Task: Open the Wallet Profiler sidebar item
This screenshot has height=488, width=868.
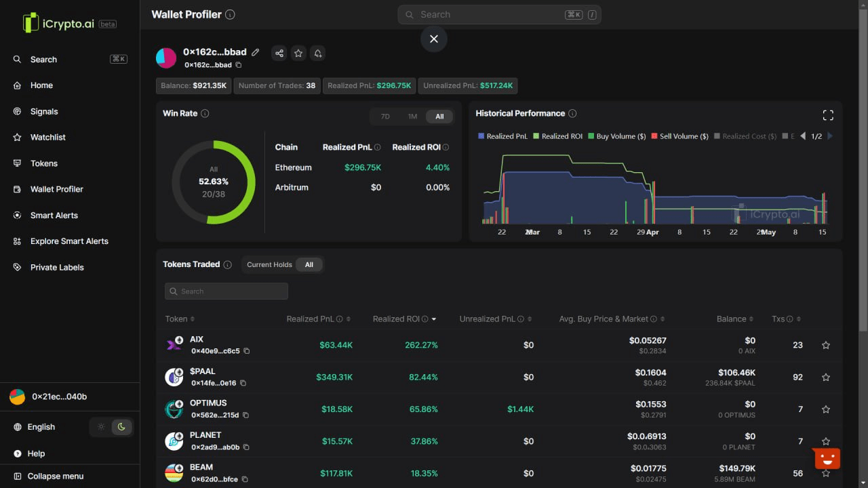Action: 56,189
